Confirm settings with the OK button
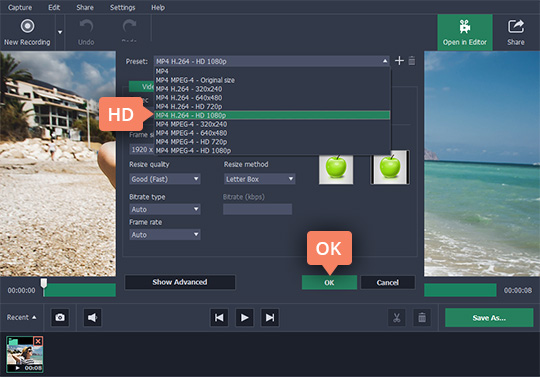The width and height of the screenshot is (540, 377). (329, 283)
